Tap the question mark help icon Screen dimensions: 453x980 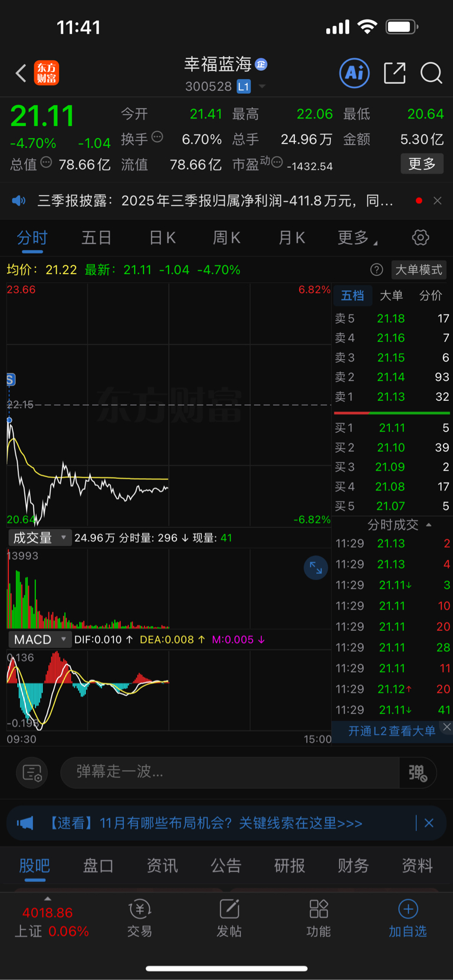pyautogui.click(x=376, y=269)
